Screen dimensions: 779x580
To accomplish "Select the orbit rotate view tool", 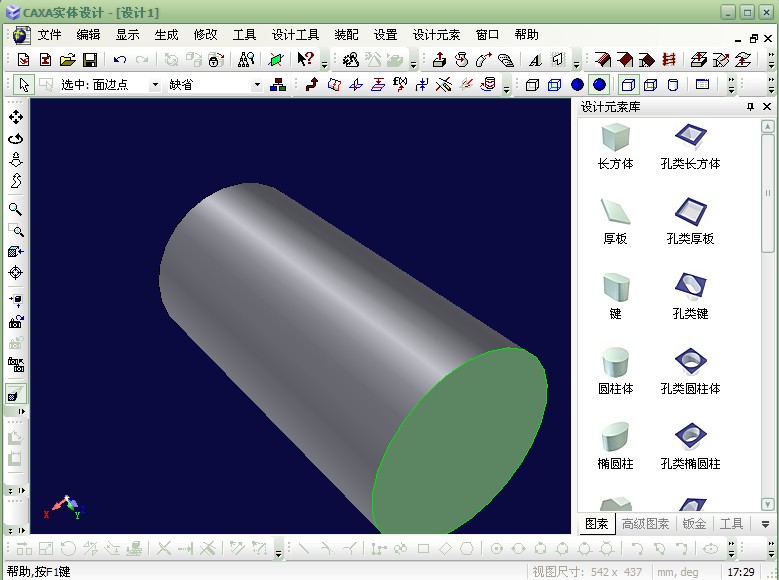I will click(x=16, y=139).
